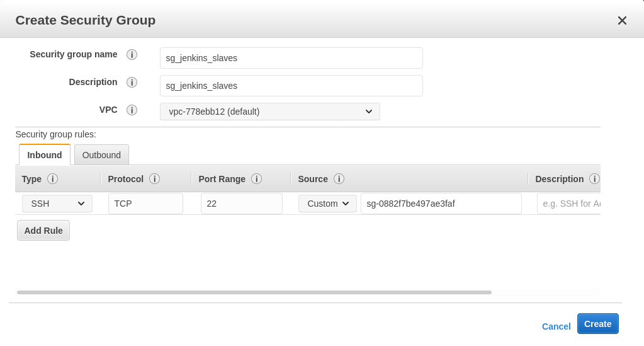Focus the Security group name field
This screenshot has height=346, width=644.
click(291, 58)
